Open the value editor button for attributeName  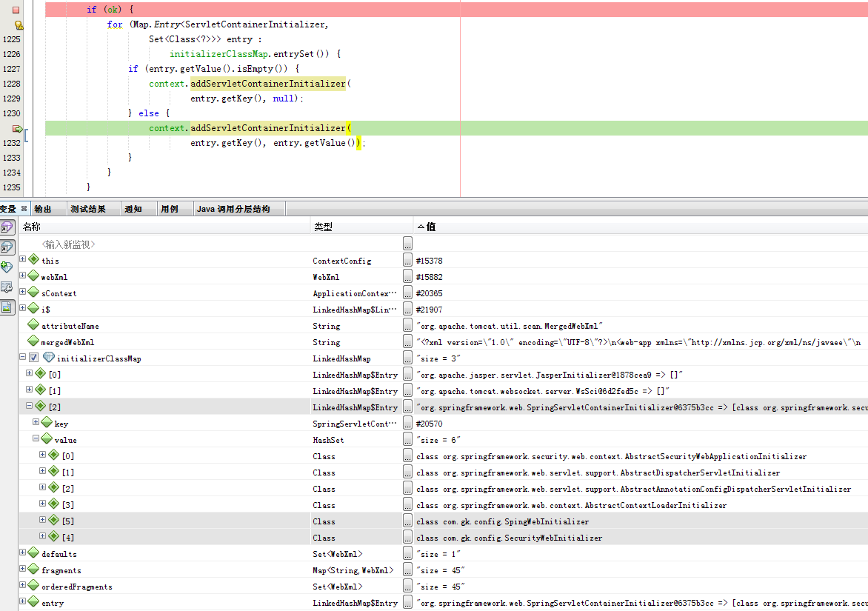pos(407,325)
